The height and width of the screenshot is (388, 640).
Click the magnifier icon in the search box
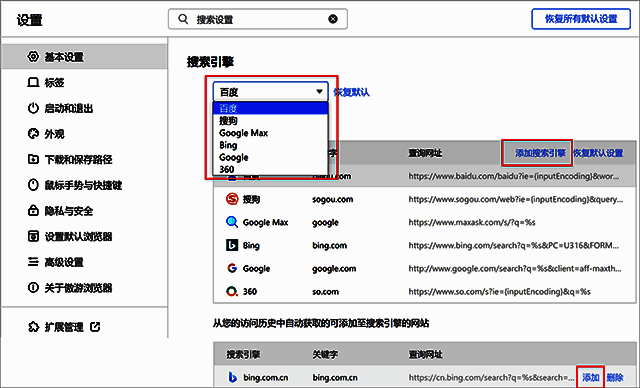tap(183, 19)
